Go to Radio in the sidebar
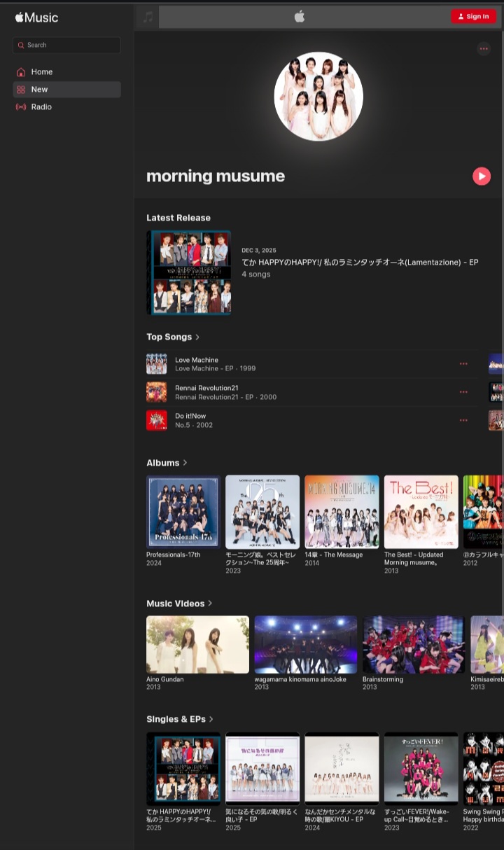 (41, 107)
